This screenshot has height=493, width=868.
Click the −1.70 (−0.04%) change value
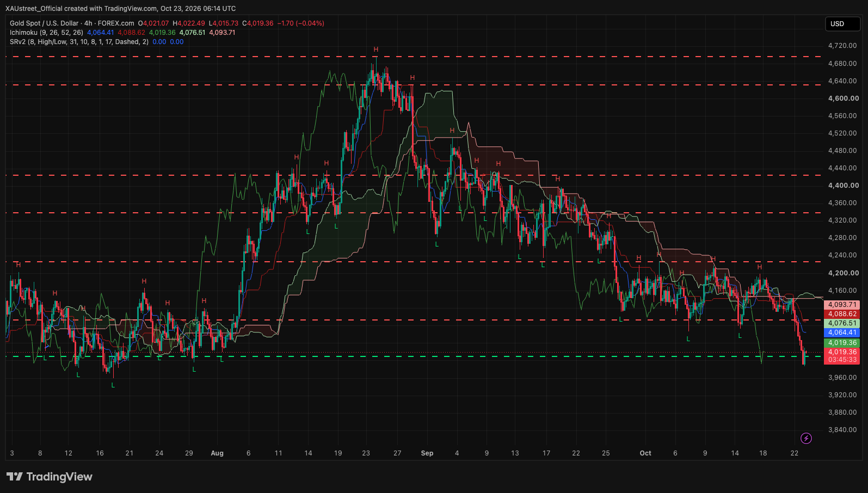[x=301, y=23]
